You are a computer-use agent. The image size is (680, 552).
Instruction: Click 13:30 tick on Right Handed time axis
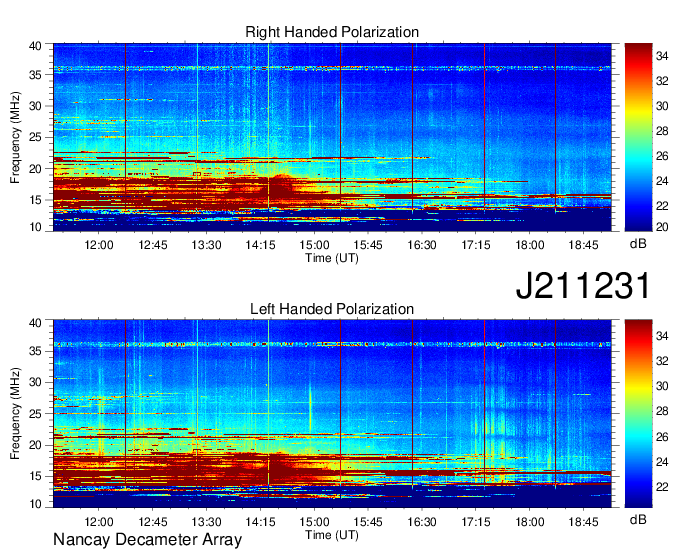(206, 245)
